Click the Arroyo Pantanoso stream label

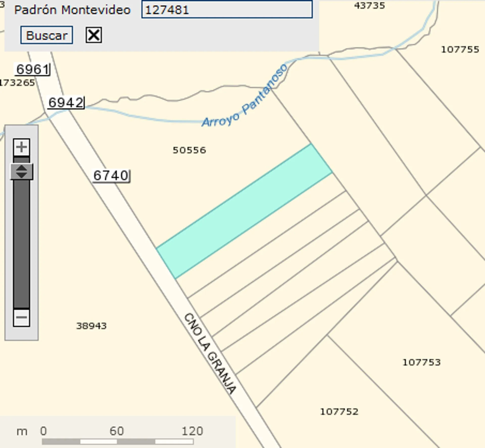coord(245,96)
